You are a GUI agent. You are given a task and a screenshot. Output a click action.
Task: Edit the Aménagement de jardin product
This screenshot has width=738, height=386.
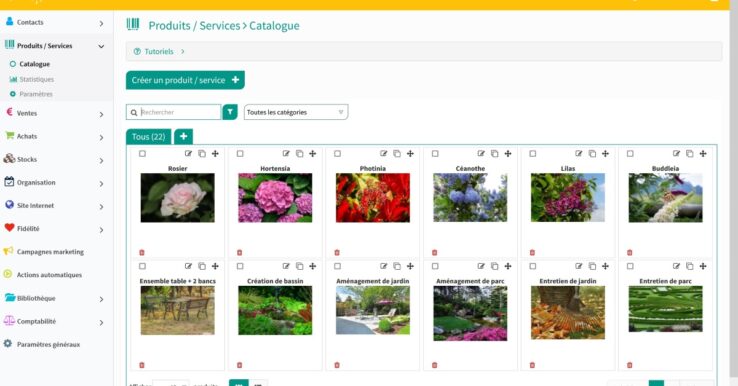[384, 266]
